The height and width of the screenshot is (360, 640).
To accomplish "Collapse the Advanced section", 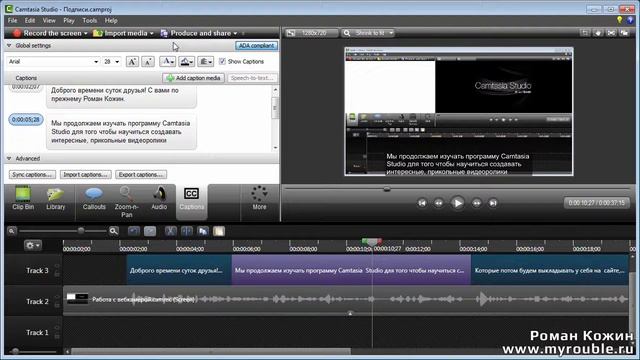I will point(9,158).
